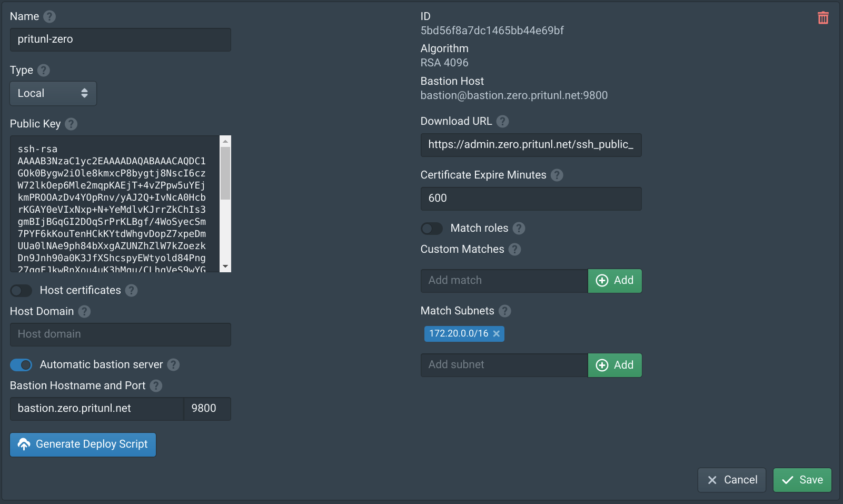Focus the Host domain input field
The height and width of the screenshot is (504, 843).
[121, 334]
